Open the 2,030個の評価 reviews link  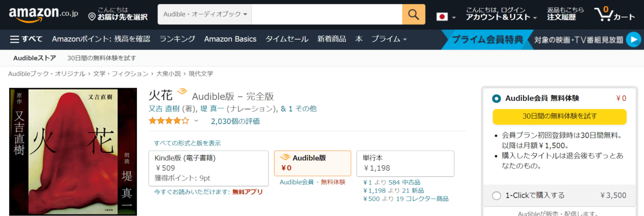tap(235, 121)
